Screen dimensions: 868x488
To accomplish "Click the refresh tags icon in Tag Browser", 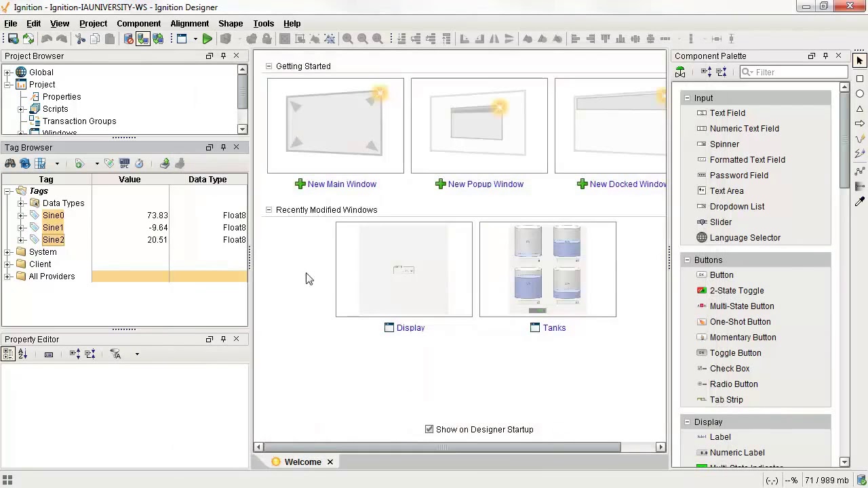I will pyautogui.click(x=25, y=163).
